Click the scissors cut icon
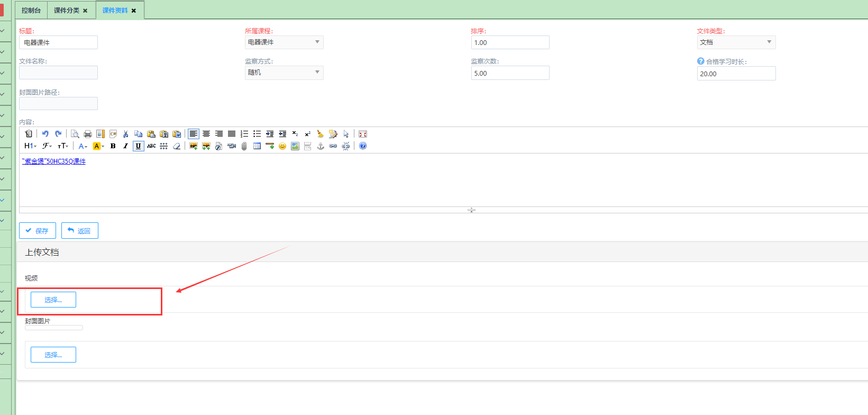Screen dimensions: 868x415 (x=125, y=134)
